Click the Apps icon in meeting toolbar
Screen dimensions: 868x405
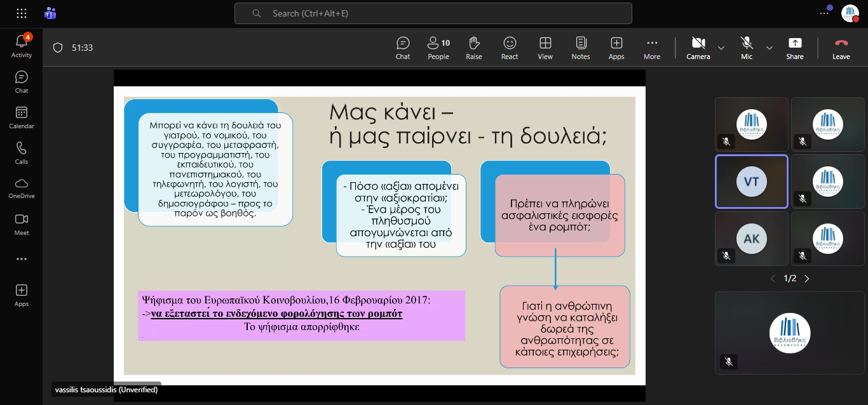tap(616, 48)
